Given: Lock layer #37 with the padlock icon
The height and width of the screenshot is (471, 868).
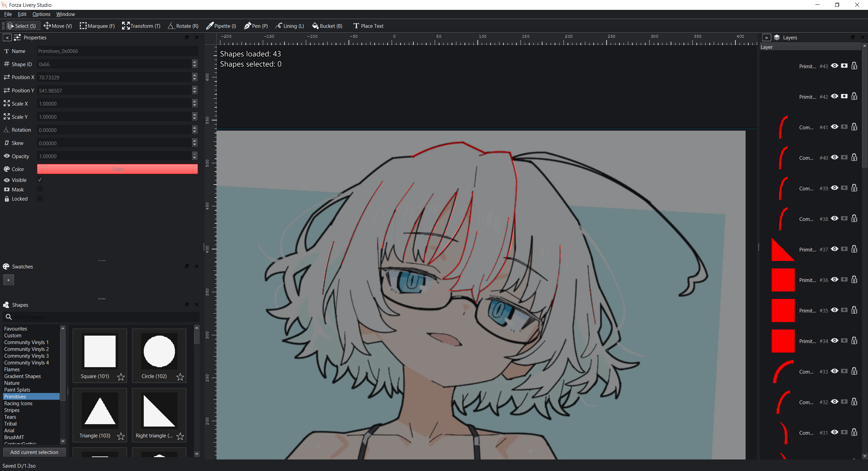Looking at the screenshot, I should pyautogui.click(x=854, y=249).
